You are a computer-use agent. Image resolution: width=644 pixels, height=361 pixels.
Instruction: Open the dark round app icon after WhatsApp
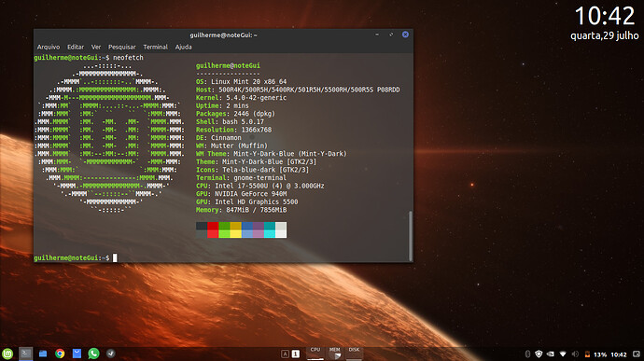click(110, 354)
